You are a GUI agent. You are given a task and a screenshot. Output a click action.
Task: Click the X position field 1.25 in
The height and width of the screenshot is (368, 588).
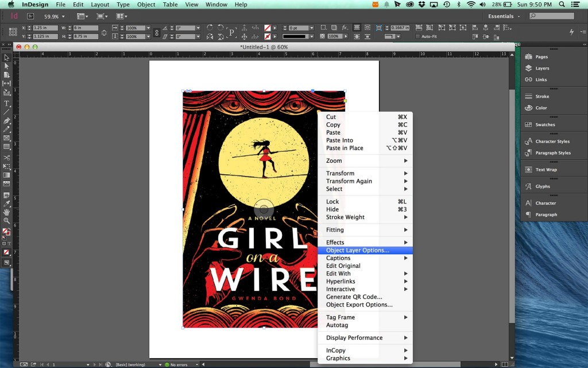(x=45, y=28)
